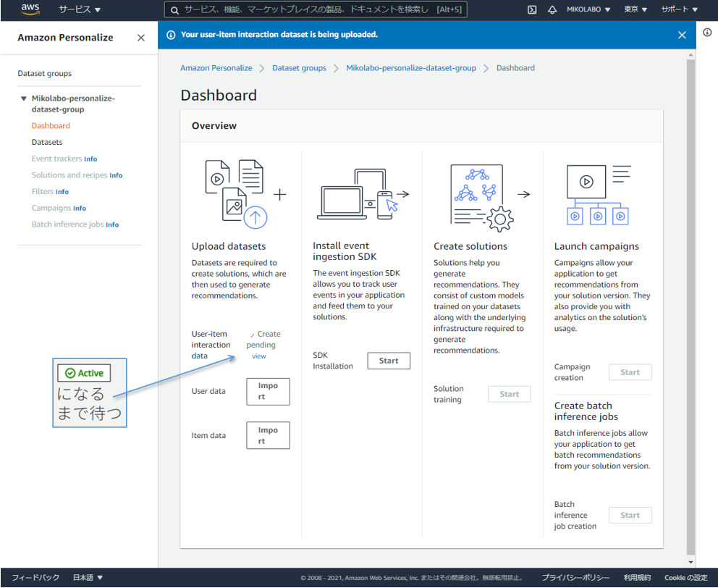Open Campaigns in the sidebar

51,208
